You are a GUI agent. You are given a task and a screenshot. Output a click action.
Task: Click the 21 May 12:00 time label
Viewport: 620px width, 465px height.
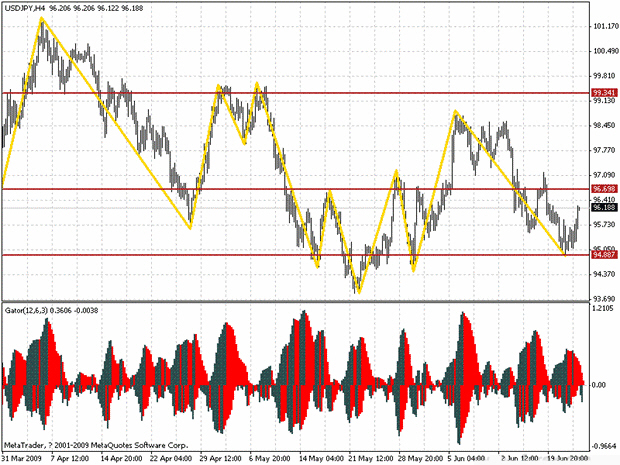(370, 459)
